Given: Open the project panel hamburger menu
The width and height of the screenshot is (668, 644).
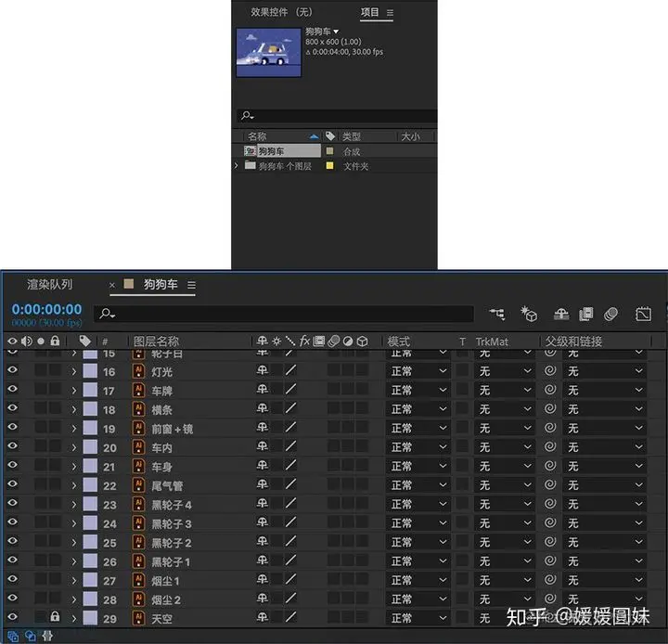Looking at the screenshot, I should point(390,13).
